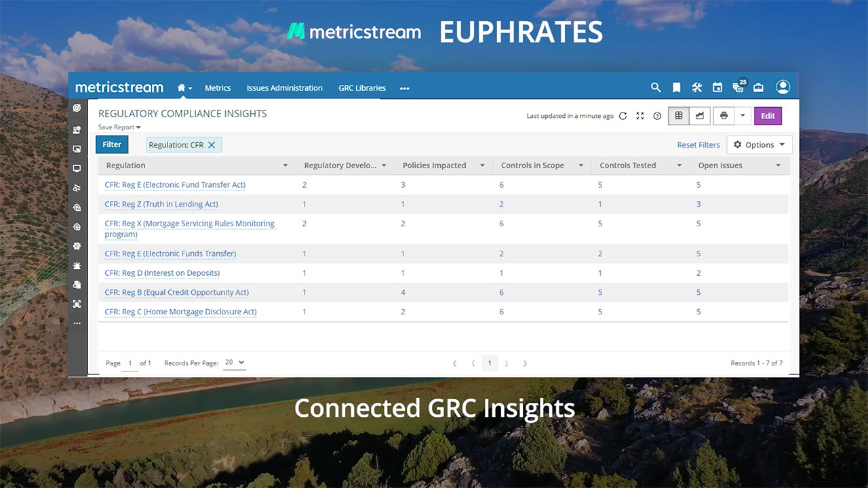Screen dimensions: 868x488
Task: Click Controls in Scope value 1 for Reg D
Action: tap(501, 273)
